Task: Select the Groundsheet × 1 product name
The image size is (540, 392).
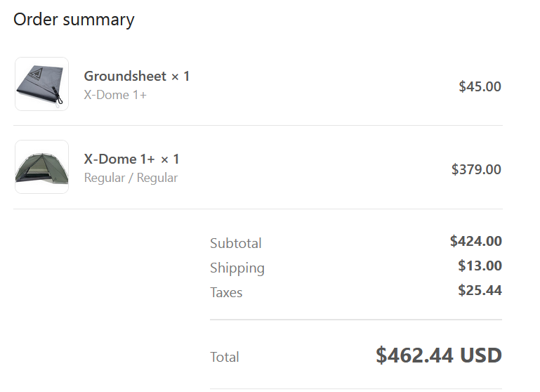Action: [137, 76]
